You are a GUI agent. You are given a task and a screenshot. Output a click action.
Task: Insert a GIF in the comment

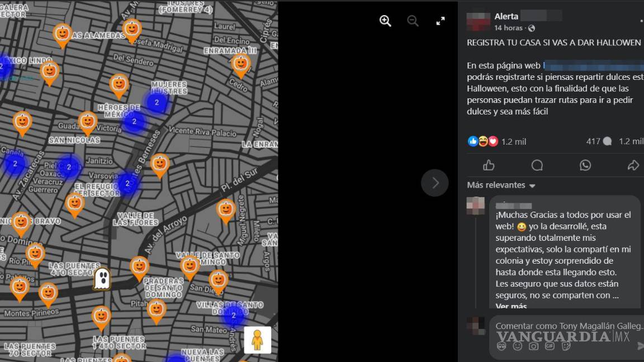550,346
